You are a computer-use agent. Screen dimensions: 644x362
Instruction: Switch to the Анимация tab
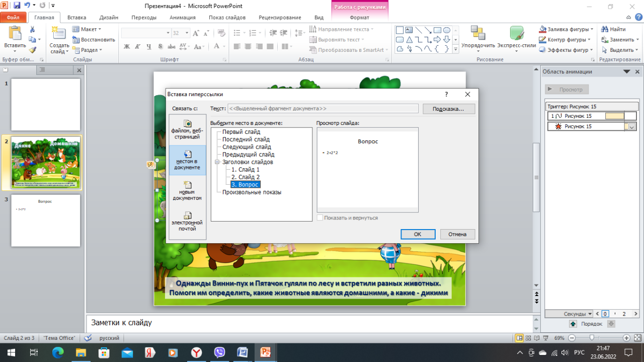183,17
